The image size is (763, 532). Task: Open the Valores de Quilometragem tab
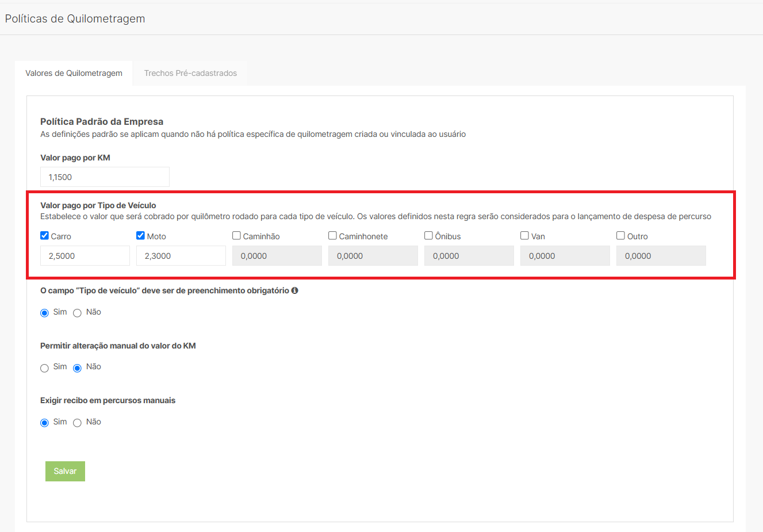pyautogui.click(x=74, y=73)
